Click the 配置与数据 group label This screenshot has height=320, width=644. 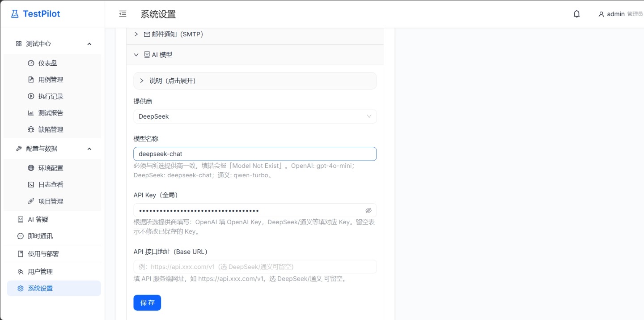click(x=42, y=149)
